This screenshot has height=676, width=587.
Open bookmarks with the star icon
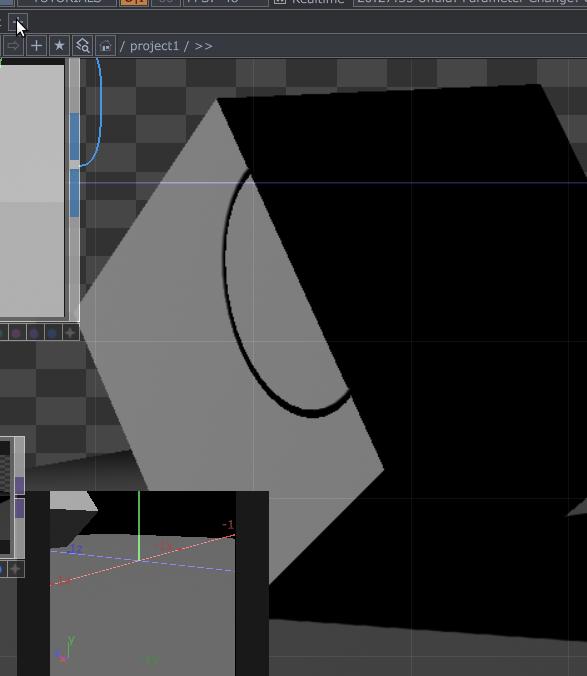tap(59, 46)
